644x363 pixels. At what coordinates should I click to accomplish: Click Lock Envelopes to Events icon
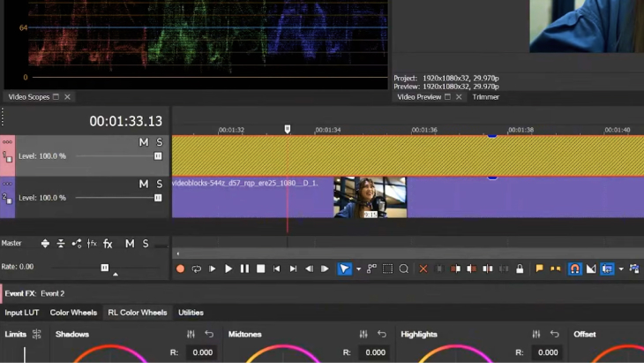point(634,268)
